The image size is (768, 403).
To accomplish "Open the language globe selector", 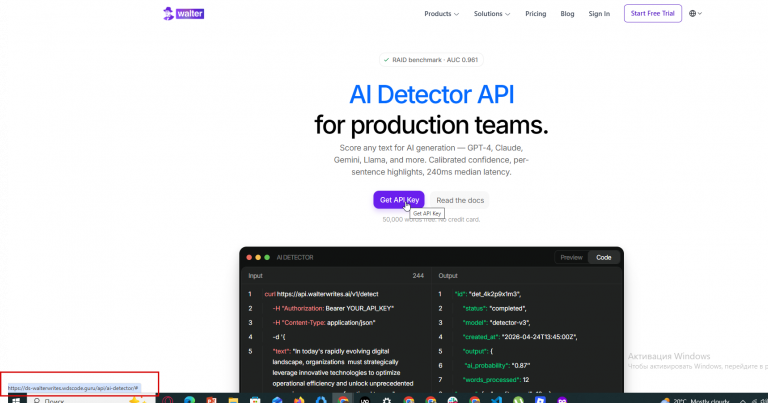I will (x=695, y=14).
